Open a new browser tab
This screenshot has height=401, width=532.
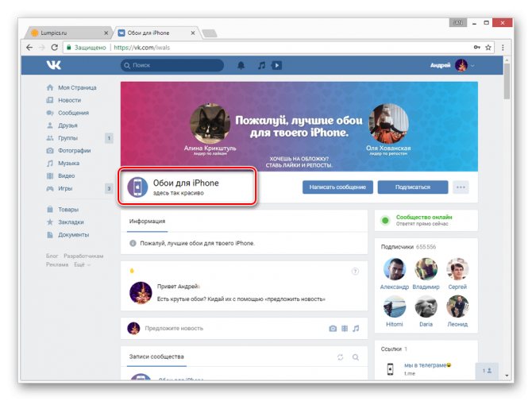click(210, 33)
